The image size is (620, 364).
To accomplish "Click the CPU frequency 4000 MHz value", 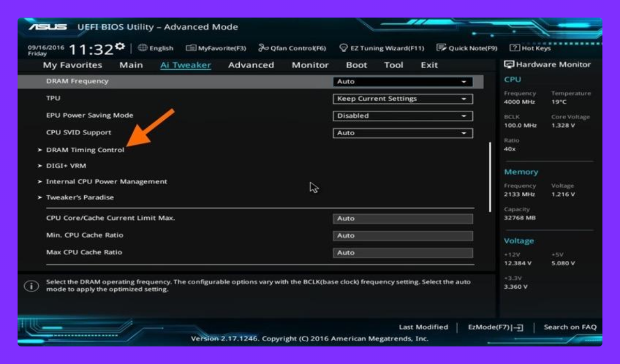I will [x=520, y=102].
